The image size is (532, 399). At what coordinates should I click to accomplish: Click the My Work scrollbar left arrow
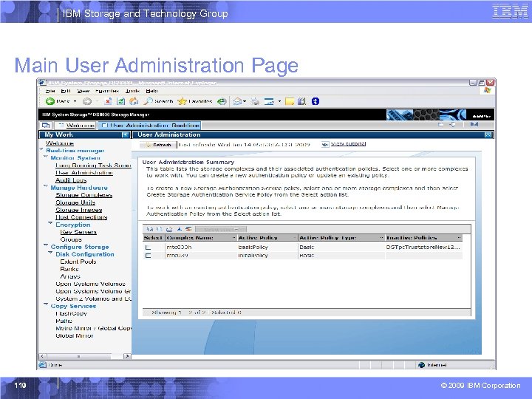click(43, 356)
